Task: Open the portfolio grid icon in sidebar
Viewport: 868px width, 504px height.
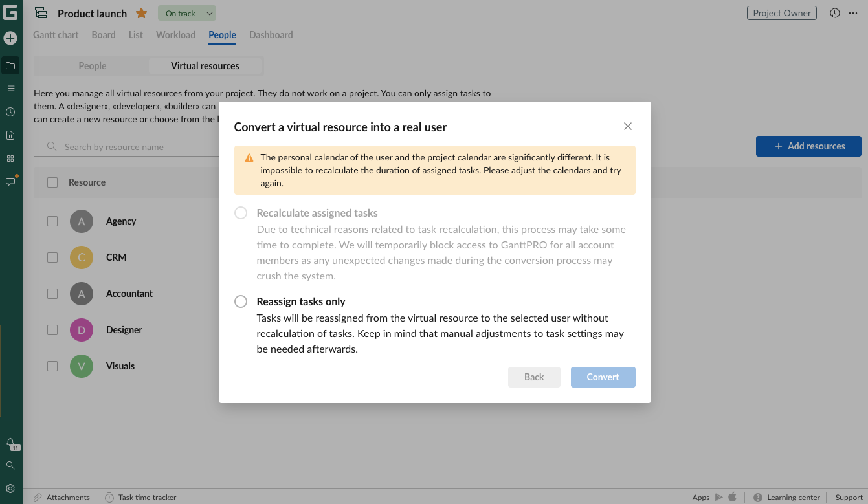Action: [x=10, y=158]
